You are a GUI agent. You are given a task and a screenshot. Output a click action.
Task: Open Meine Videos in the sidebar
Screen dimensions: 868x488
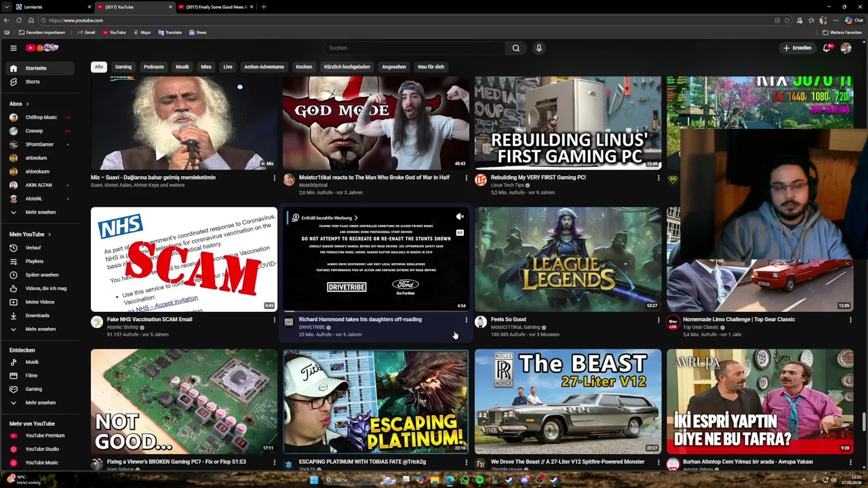41,302
